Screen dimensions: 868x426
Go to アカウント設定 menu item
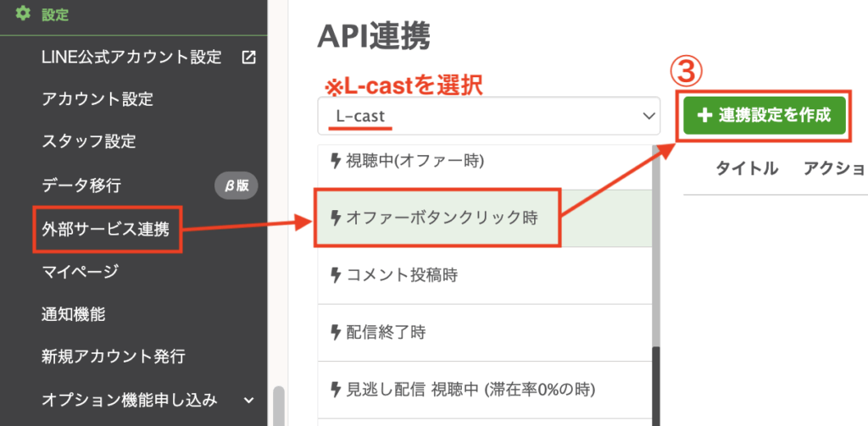[x=97, y=100]
